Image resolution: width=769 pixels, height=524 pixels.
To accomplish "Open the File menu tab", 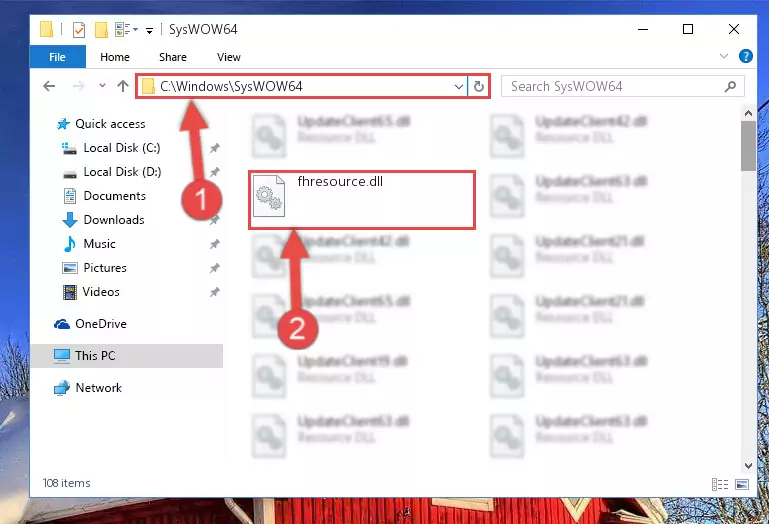I will 57,57.
